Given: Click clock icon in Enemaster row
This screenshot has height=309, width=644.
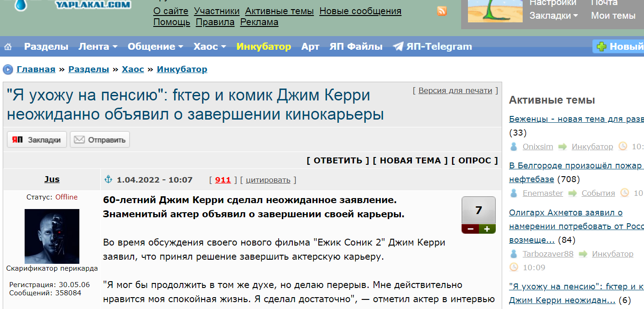Looking at the screenshot, I should (625, 193).
